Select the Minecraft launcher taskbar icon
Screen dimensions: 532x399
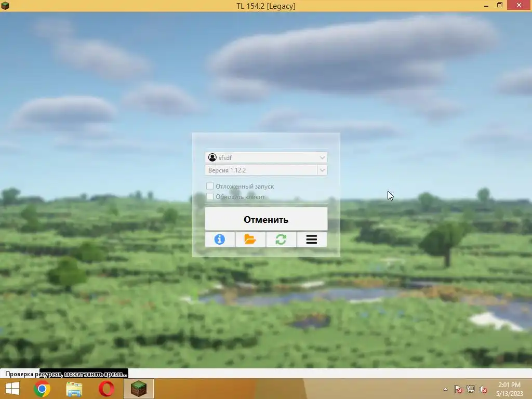(x=138, y=389)
